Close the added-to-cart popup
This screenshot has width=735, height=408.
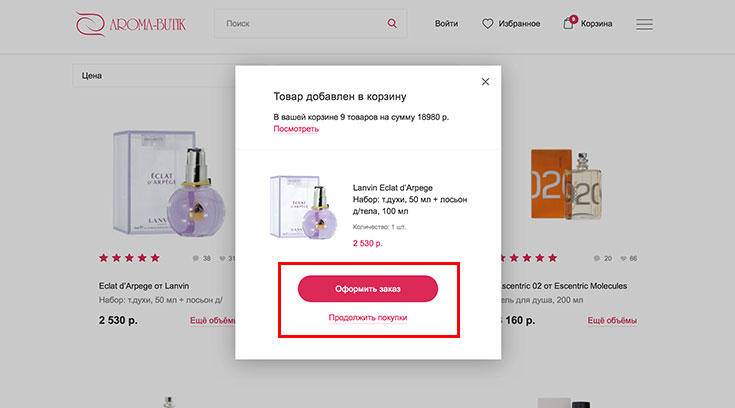pos(485,82)
